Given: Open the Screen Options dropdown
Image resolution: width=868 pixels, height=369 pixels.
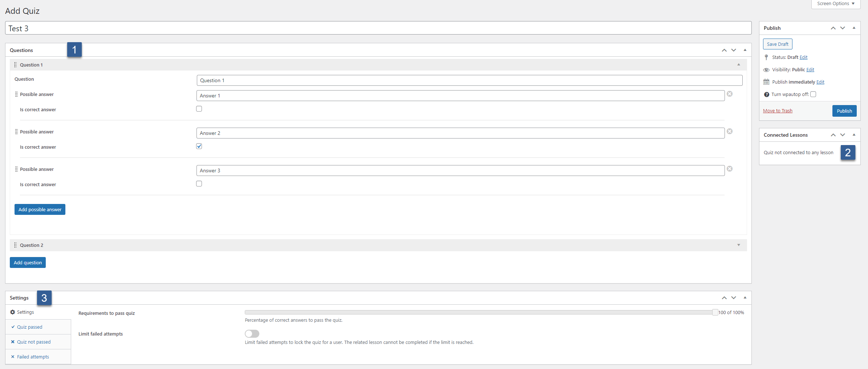Looking at the screenshot, I should tap(835, 3).
